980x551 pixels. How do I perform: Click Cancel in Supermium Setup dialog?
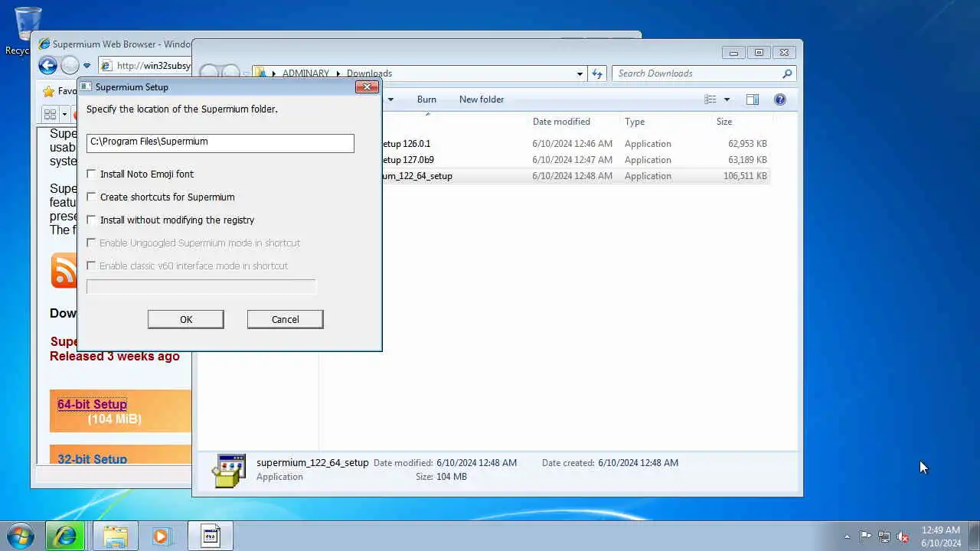coord(285,319)
